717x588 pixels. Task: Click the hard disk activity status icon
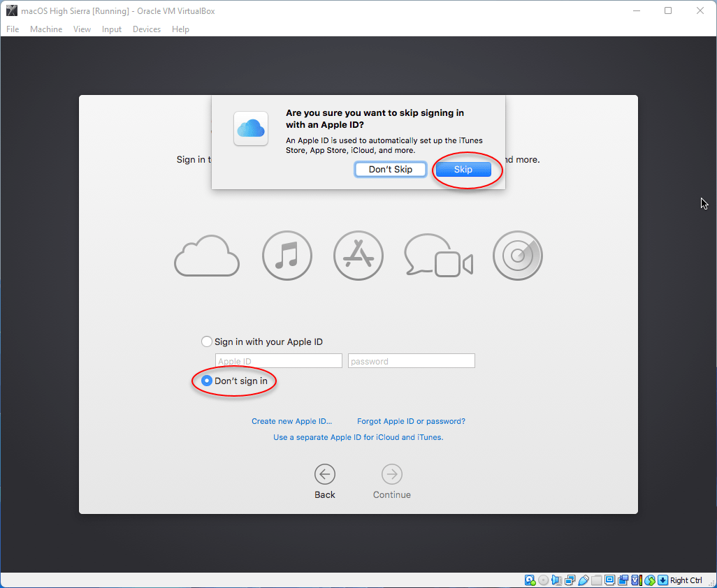[530, 580]
